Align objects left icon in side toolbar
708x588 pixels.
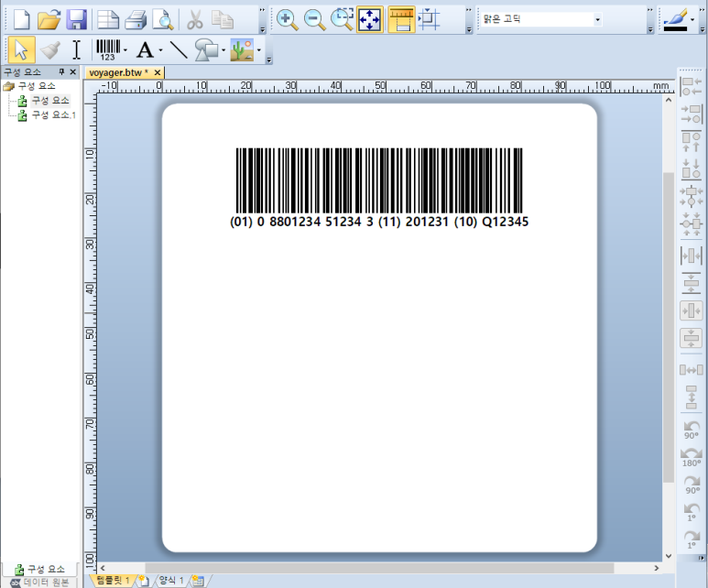click(692, 86)
